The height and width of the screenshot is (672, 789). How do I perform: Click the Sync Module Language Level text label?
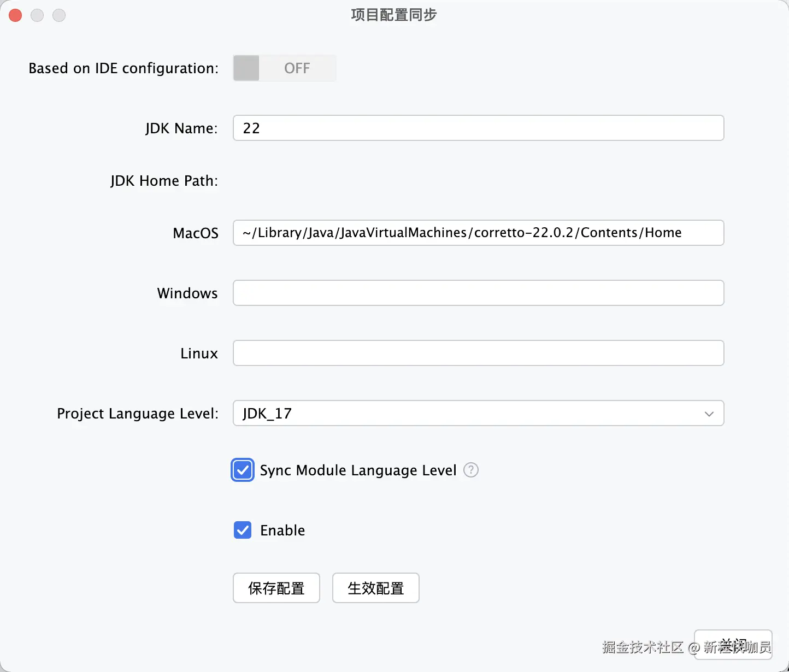358,470
